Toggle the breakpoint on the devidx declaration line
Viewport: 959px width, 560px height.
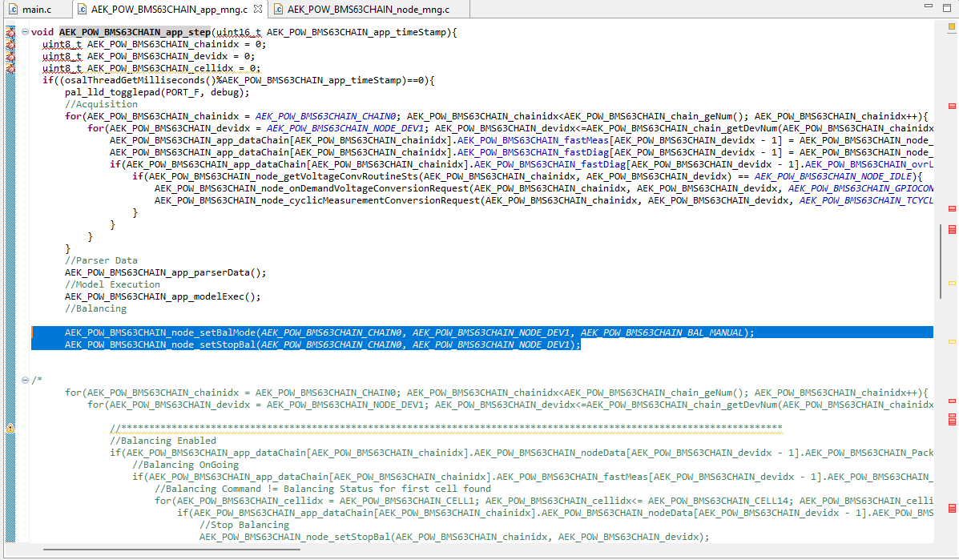pos(10,57)
